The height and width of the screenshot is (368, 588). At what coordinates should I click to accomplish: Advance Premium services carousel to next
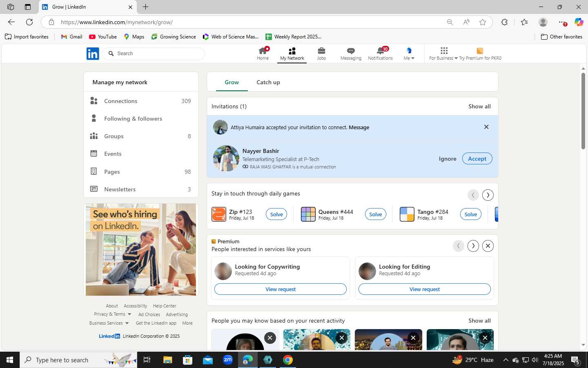click(473, 246)
